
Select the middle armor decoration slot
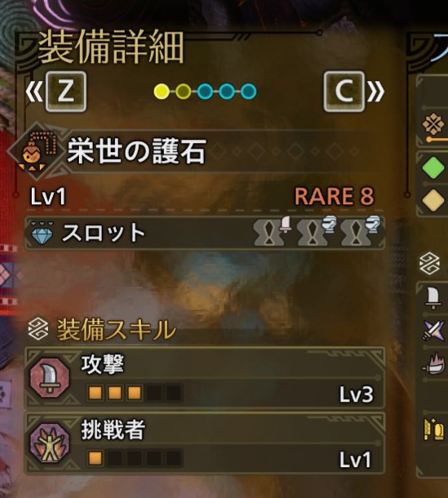click(x=316, y=232)
